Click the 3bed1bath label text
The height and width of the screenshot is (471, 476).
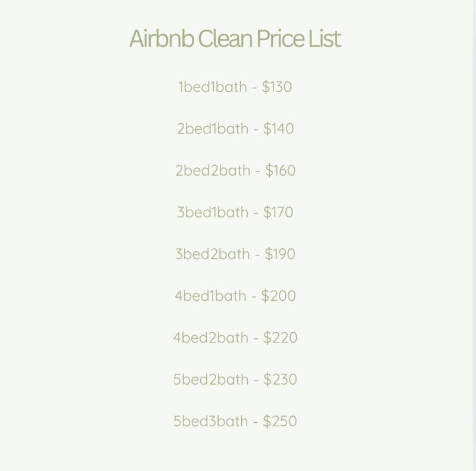point(213,213)
